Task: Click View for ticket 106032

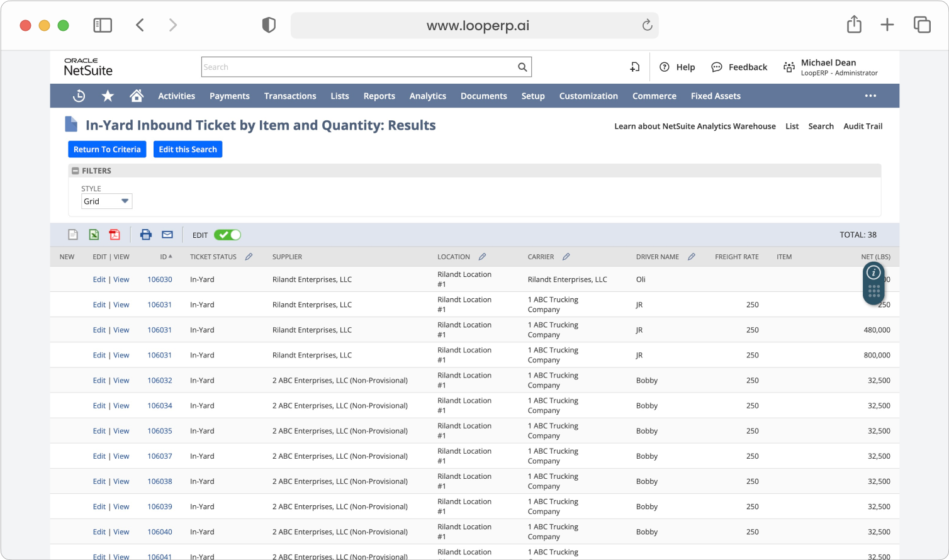Action: (x=121, y=381)
